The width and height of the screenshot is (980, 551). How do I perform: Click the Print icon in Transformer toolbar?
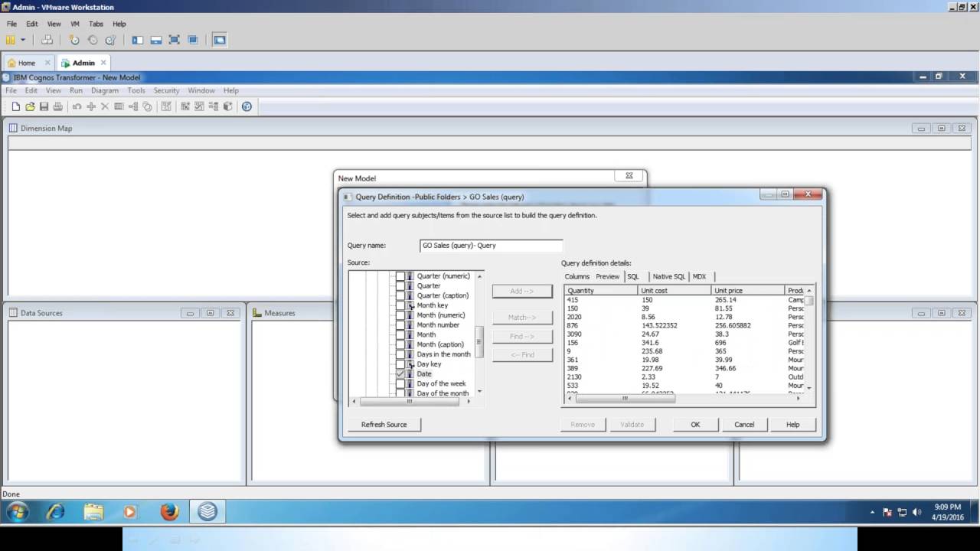point(57,106)
